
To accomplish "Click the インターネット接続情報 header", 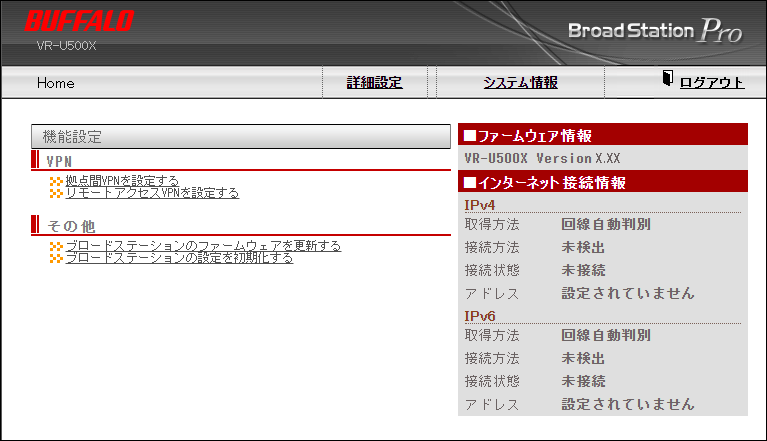I will pyautogui.click(x=603, y=182).
